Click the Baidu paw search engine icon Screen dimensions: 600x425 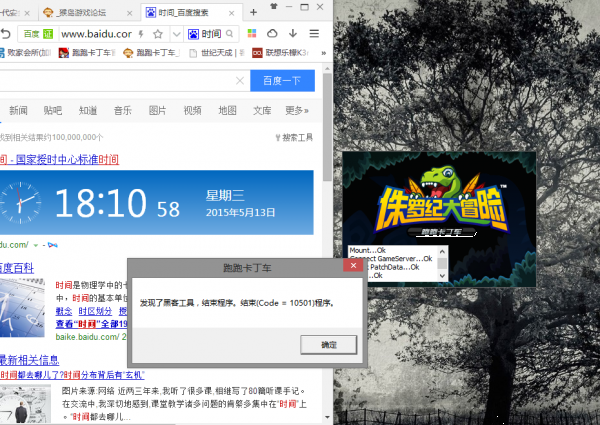tap(193, 34)
